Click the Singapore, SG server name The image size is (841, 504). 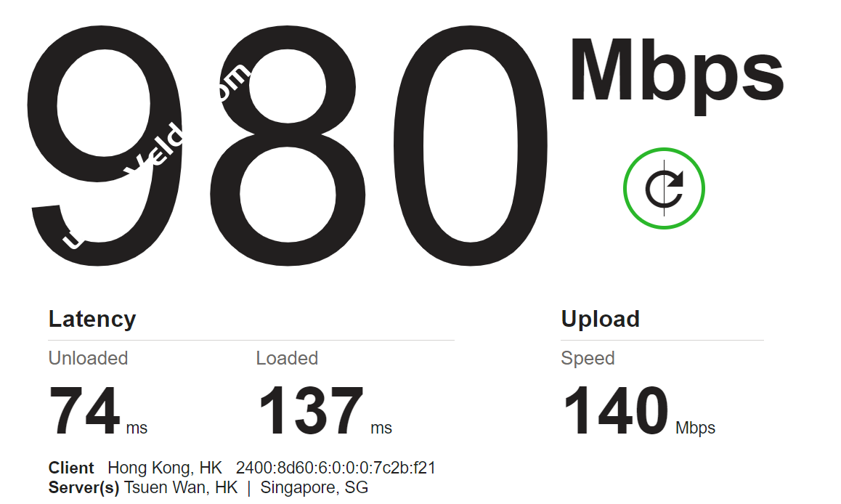pos(314,488)
